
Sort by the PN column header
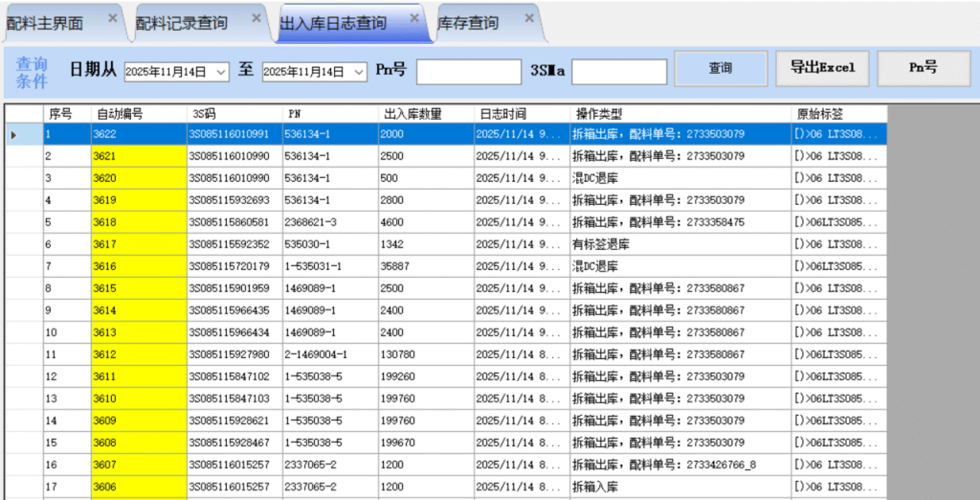[330, 114]
